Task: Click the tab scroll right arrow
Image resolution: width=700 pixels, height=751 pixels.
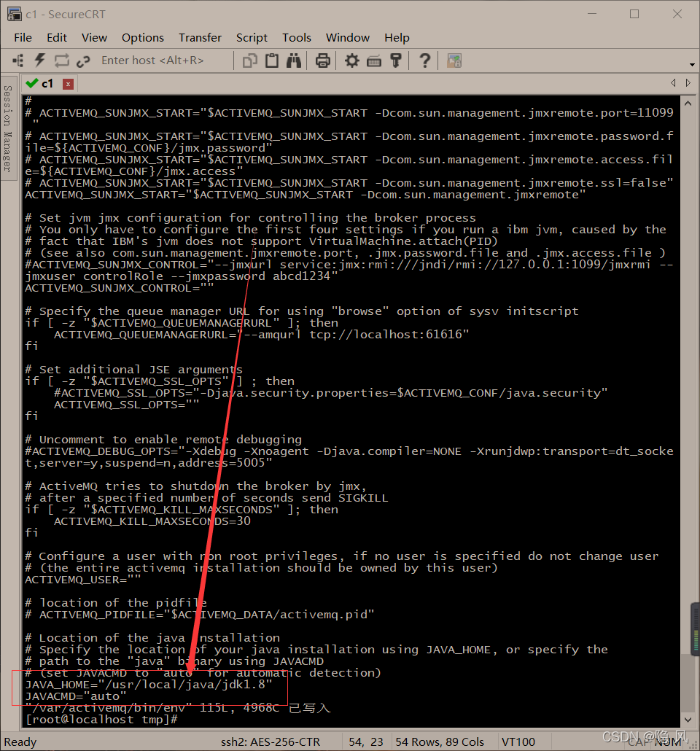Action: coord(688,83)
